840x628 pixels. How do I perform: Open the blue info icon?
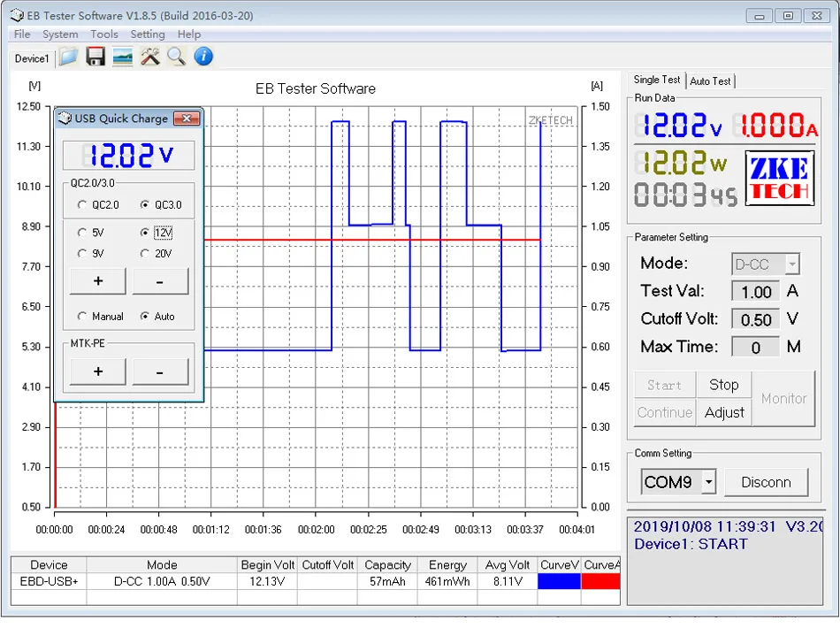point(203,57)
